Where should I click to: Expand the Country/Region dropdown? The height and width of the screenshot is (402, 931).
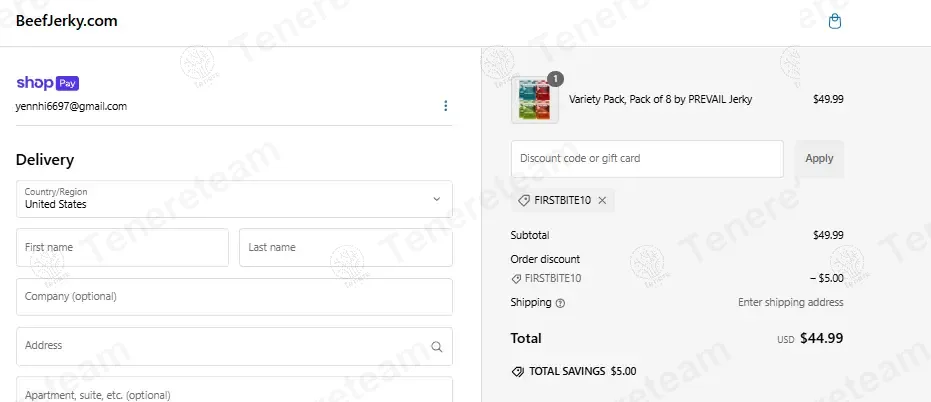(x=234, y=199)
